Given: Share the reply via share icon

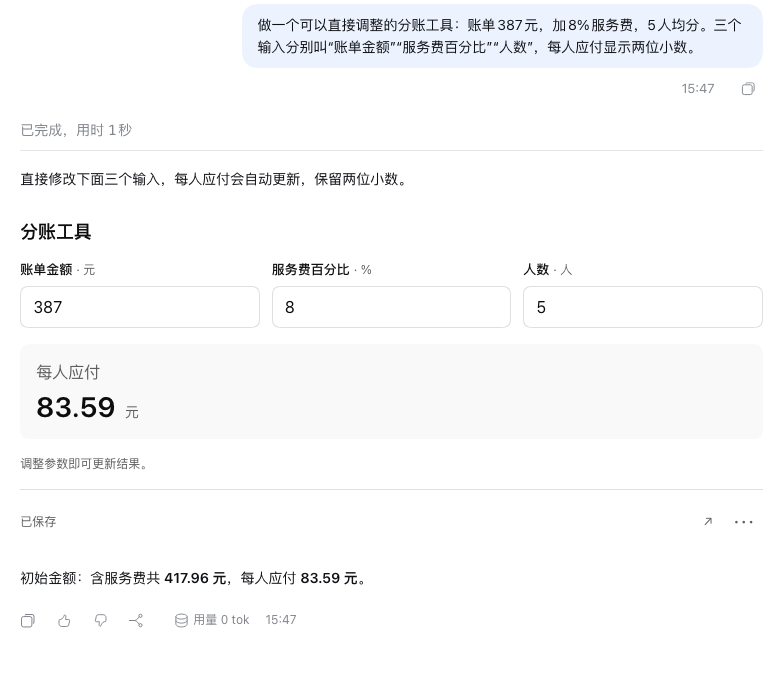Looking at the screenshot, I should [136, 621].
